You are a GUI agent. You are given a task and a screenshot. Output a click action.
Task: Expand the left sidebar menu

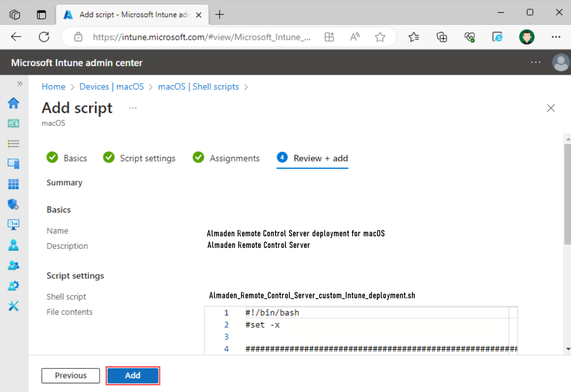pos(20,84)
